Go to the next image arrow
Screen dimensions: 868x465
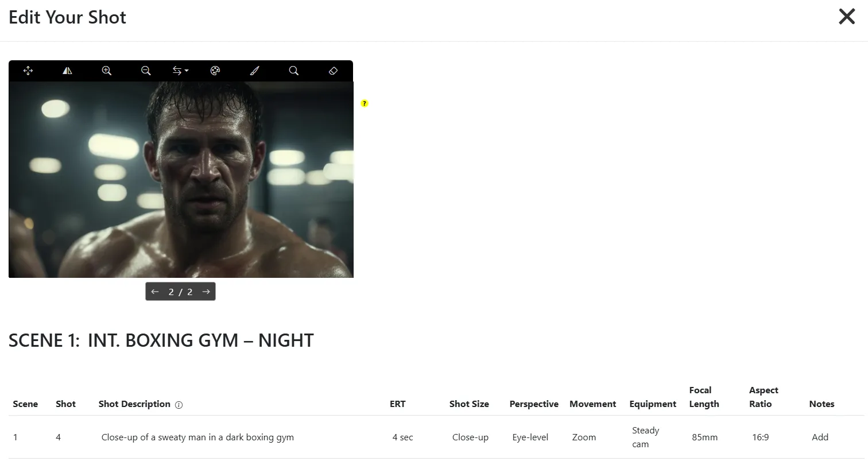(206, 292)
